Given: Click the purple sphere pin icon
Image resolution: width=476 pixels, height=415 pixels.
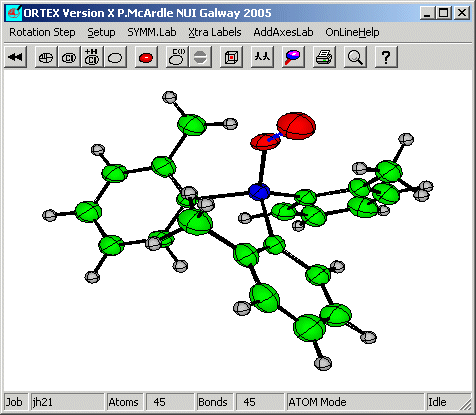Looking at the screenshot, I should pos(293,57).
